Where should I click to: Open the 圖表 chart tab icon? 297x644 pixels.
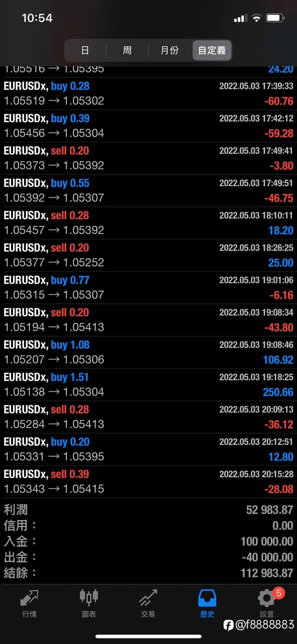(x=89, y=597)
